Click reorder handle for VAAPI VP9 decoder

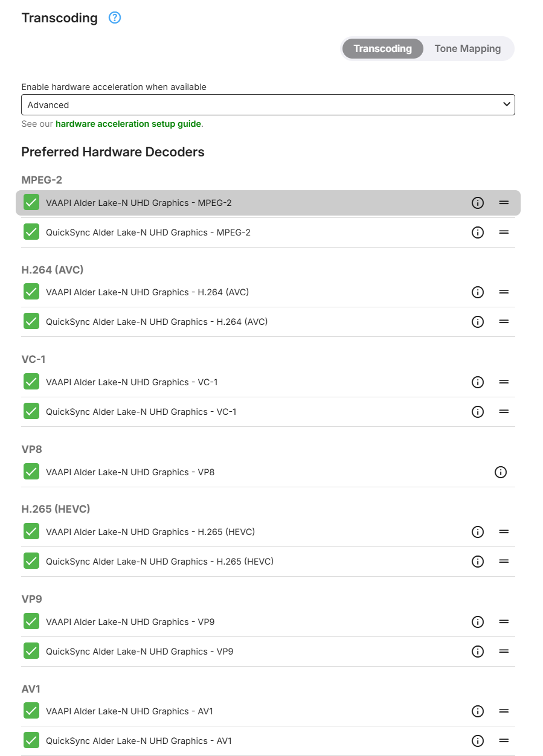click(504, 622)
